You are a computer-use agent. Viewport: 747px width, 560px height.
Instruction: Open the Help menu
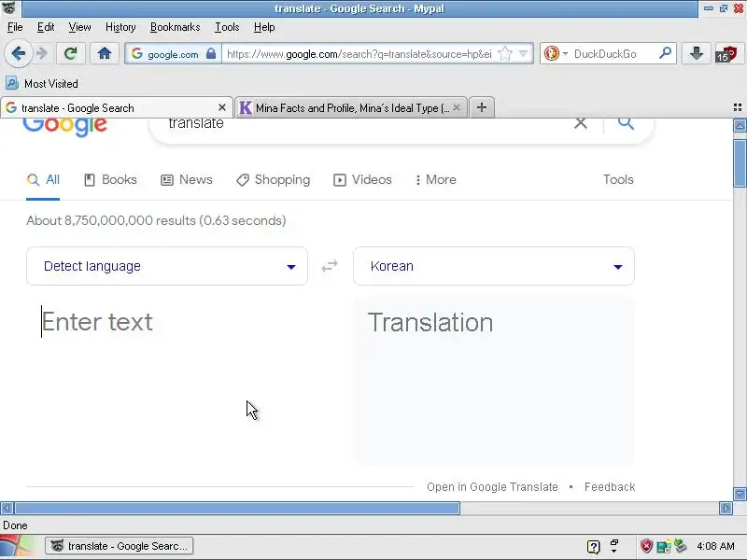264,27
